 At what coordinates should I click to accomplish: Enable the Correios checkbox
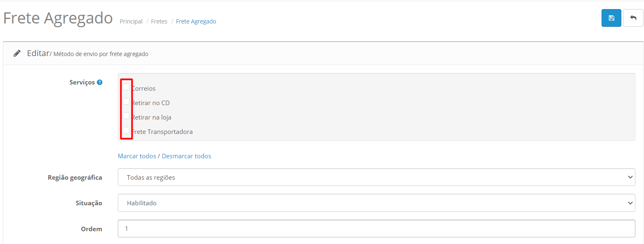126,87
